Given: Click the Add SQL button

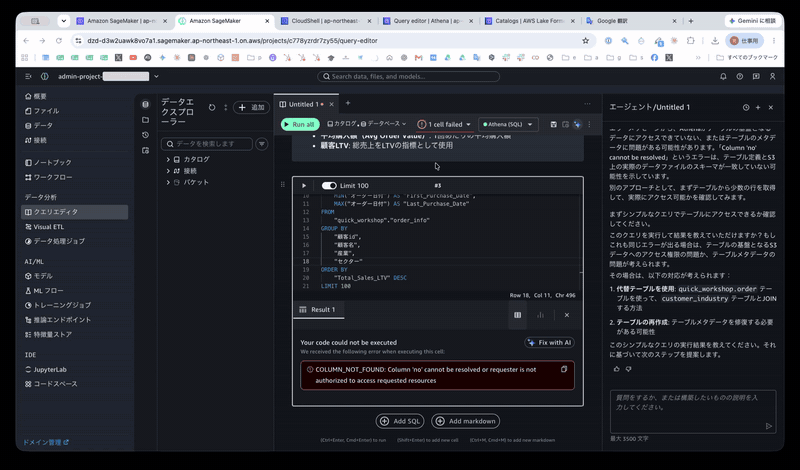Looking at the screenshot, I should [x=400, y=421].
